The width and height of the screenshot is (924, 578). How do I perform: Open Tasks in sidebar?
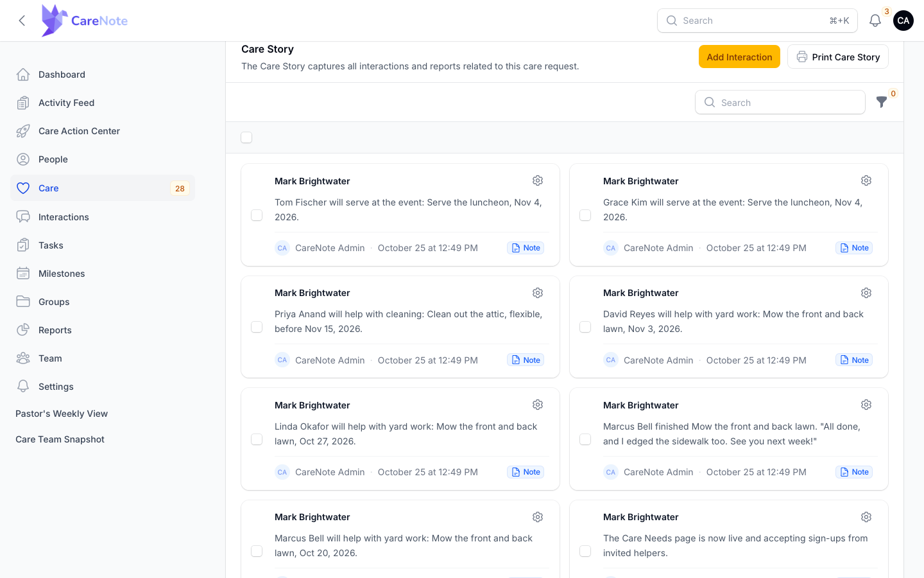coord(103,245)
